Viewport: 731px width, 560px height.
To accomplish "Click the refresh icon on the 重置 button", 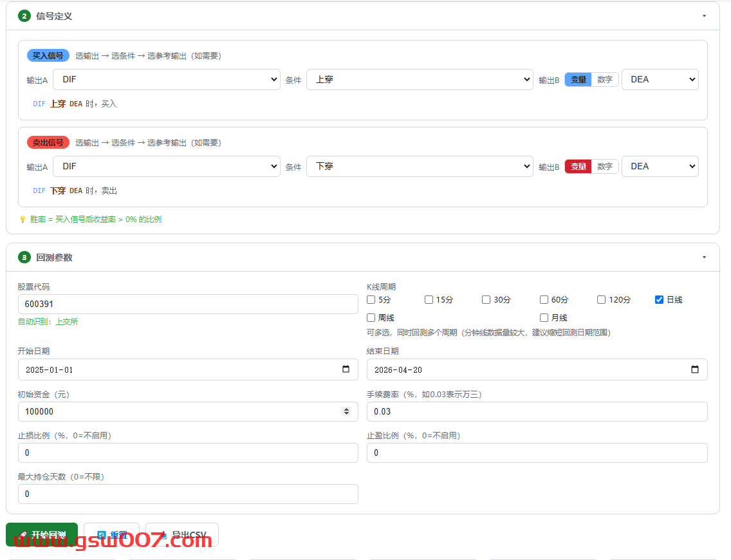I will pyautogui.click(x=100, y=534).
